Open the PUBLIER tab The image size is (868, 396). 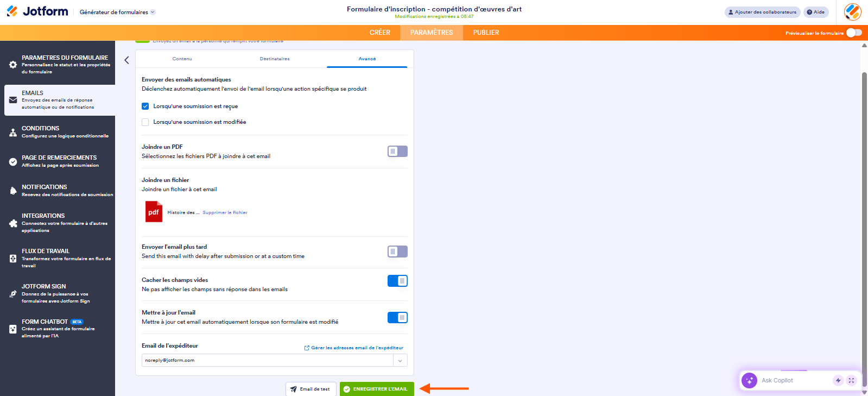pos(486,33)
